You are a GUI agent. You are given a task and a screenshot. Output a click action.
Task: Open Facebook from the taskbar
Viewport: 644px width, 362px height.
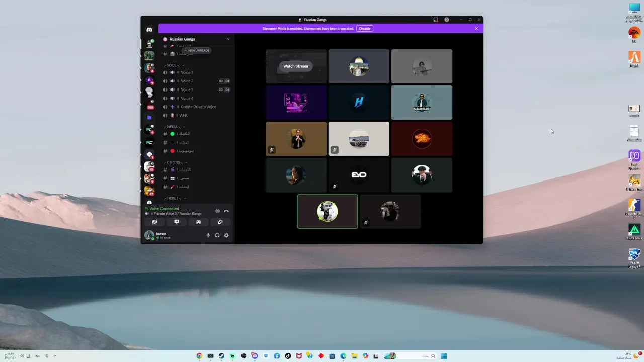(277, 356)
